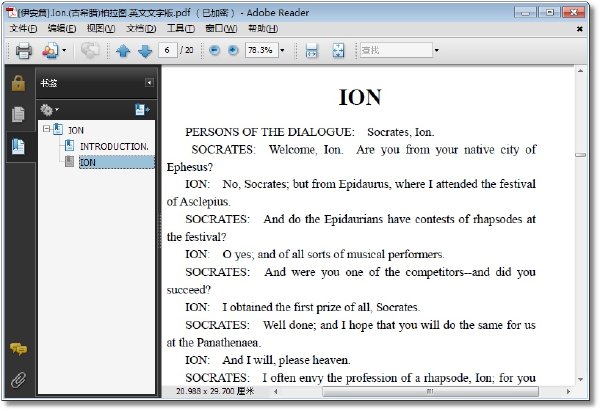Click the vertical scrollbar thumb
Viewport: 600px width, 411px height.
tap(580, 155)
